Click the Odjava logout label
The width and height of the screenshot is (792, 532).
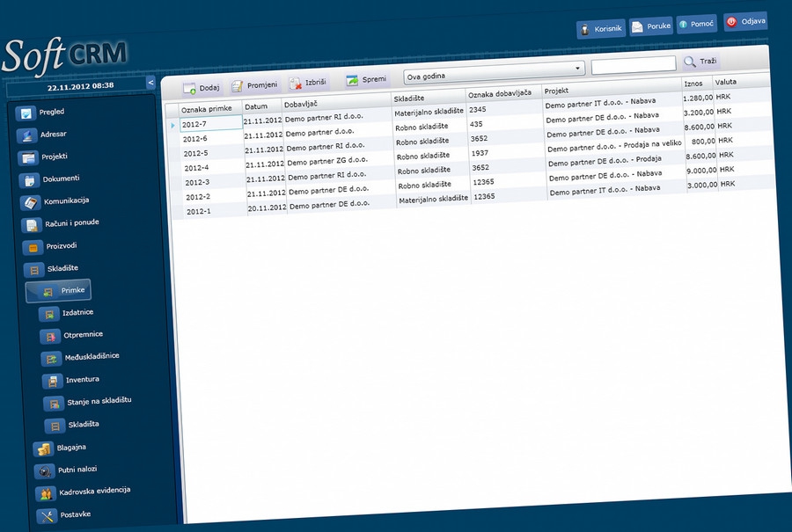point(753,21)
